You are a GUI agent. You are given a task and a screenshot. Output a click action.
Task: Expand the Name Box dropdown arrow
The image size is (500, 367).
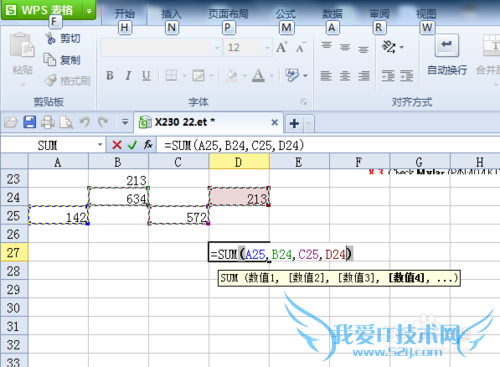pos(100,145)
